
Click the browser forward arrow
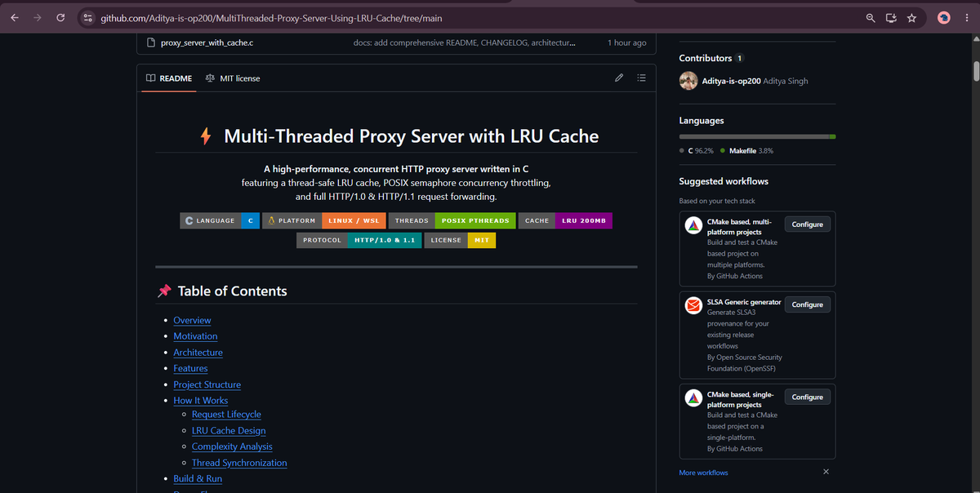37,17
